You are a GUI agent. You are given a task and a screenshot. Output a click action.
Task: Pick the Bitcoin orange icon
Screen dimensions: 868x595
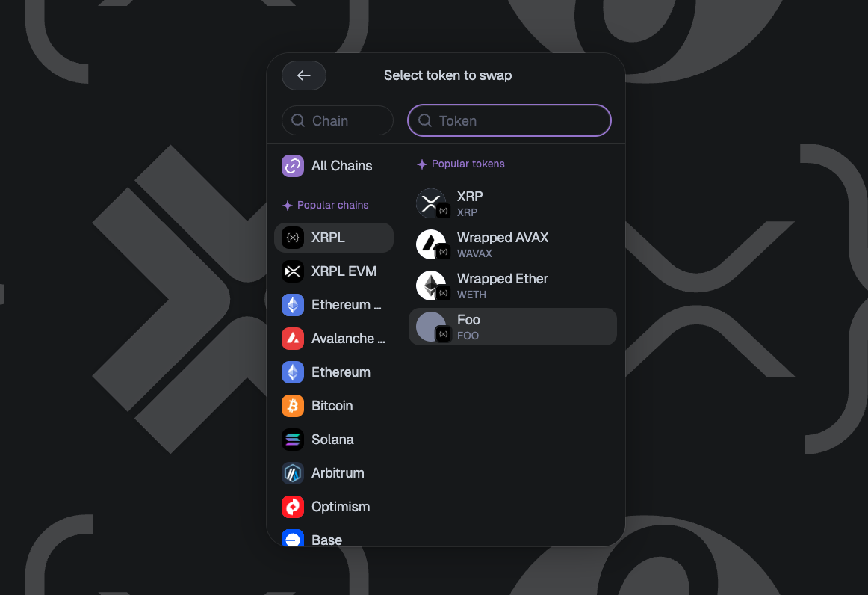[293, 406]
